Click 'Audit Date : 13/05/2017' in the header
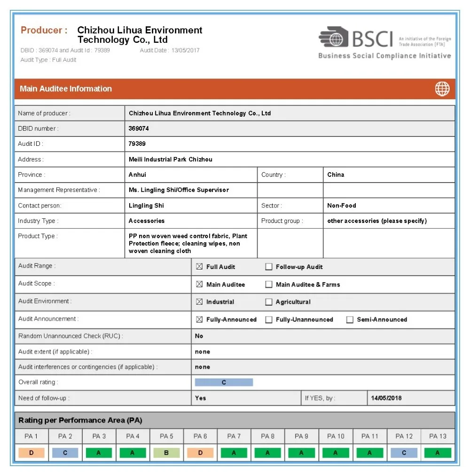The width and height of the screenshot is (470, 476). point(170,50)
